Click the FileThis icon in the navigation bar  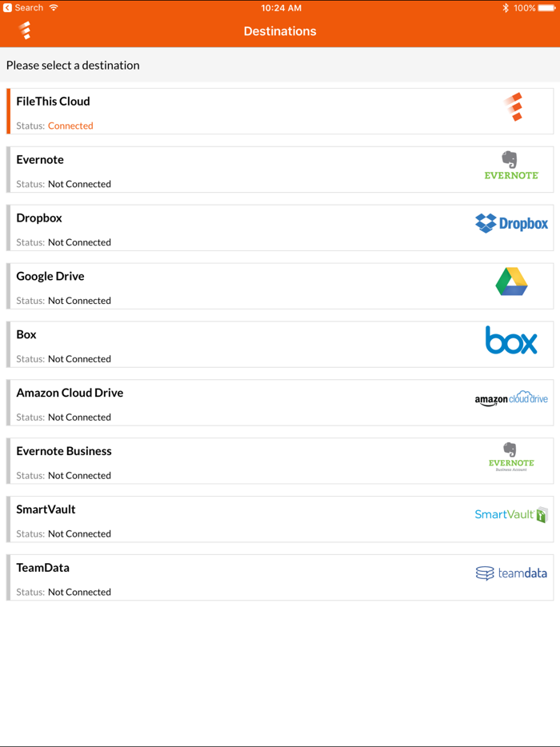25,30
